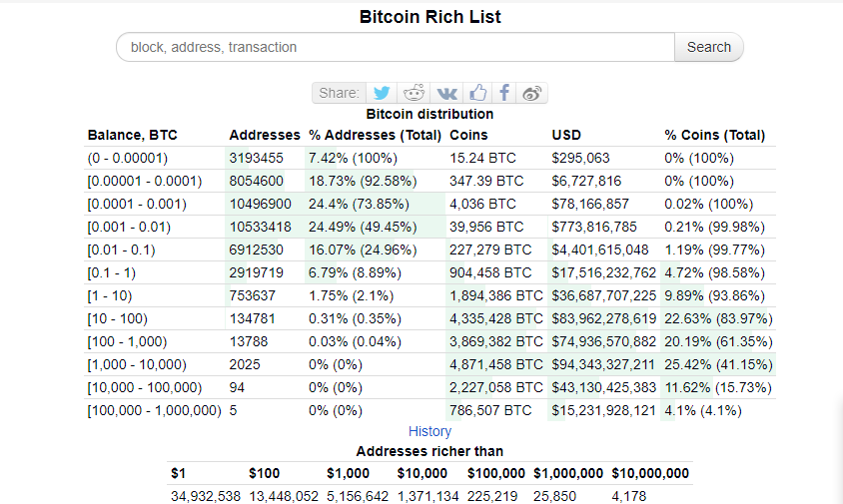Click the Reddit share icon

(x=414, y=93)
